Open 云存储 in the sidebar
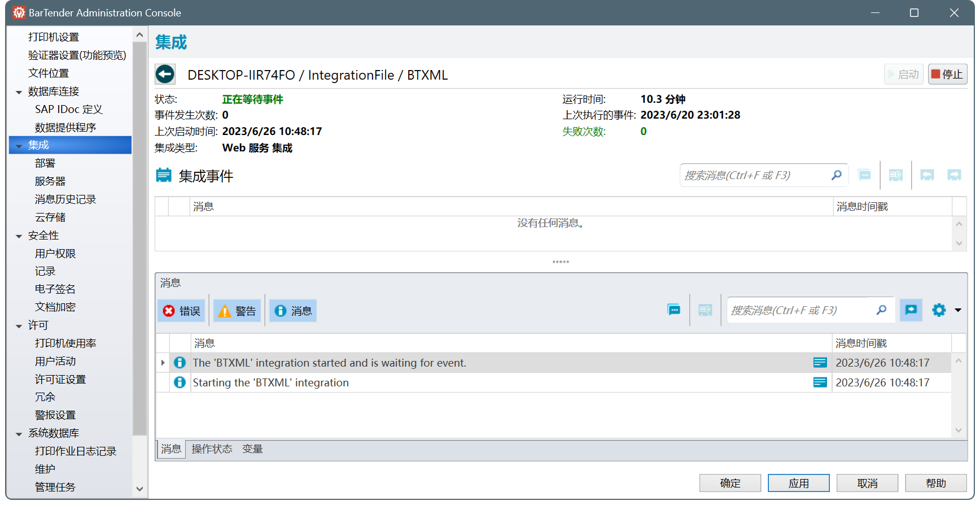 coord(50,217)
